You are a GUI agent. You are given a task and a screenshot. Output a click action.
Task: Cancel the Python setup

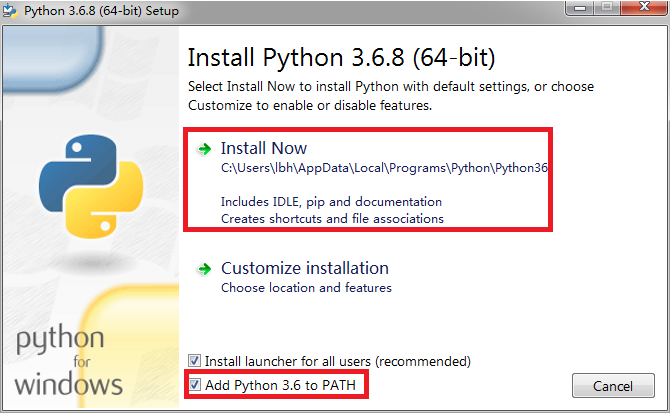coord(613,386)
